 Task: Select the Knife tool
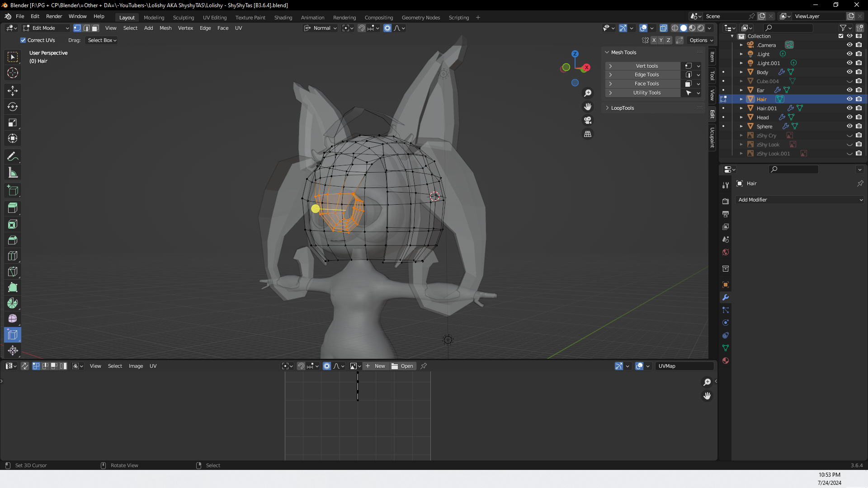(x=13, y=272)
